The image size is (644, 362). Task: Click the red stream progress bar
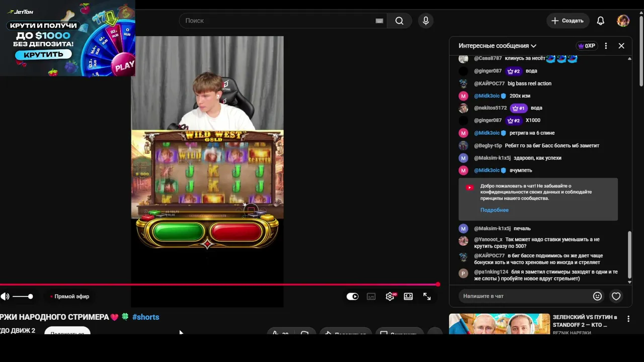220,285
